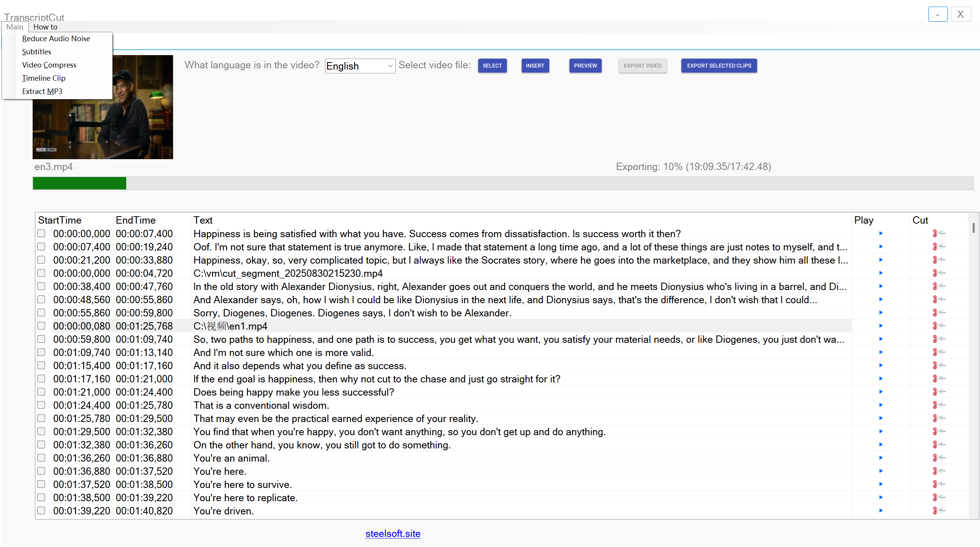Viewport: 980px width, 547px height.
Task: Play 'Does being happy make you less successful?'
Action: [x=881, y=392]
